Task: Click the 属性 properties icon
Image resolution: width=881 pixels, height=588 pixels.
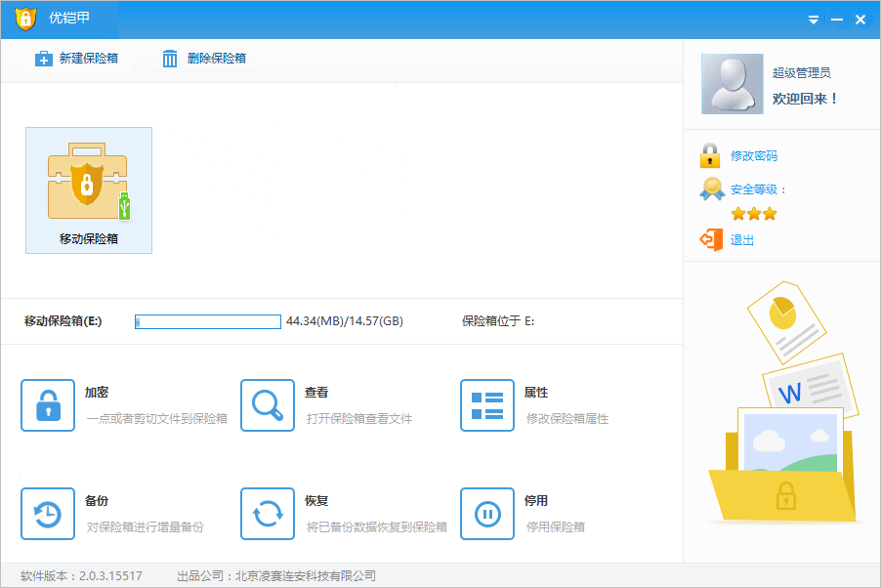Action: [x=487, y=405]
